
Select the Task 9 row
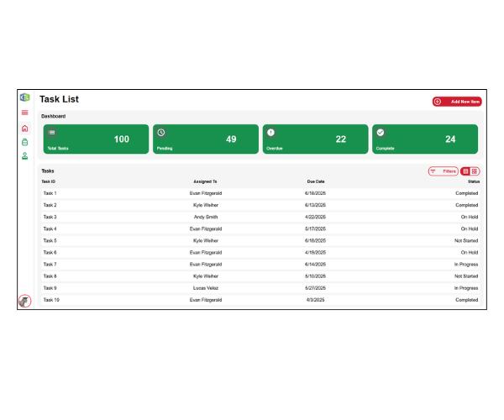click(x=260, y=288)
